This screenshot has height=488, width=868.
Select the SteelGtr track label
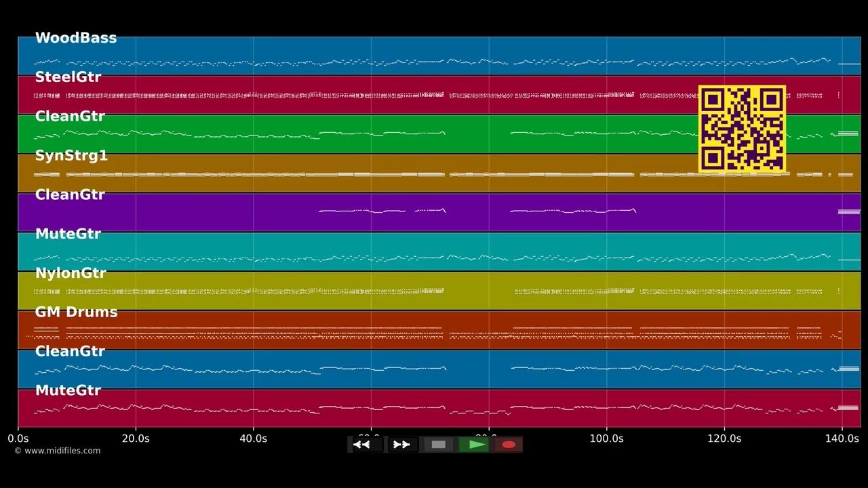click(x=68, y=77)
